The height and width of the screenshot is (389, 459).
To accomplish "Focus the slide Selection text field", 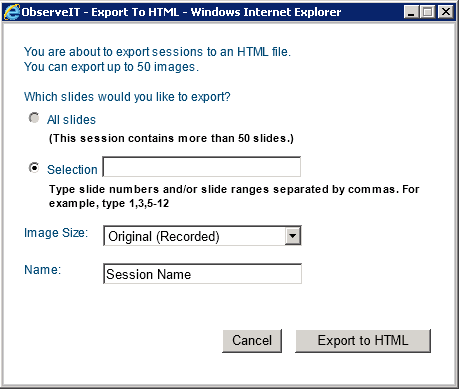I will click(202, 167).
